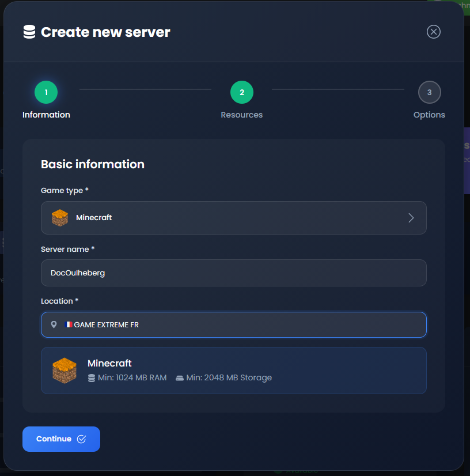Click the storage drive icon beside 2048 MB
The height and width of the screenshot is (476, 470).
click(x=180, y=378)
